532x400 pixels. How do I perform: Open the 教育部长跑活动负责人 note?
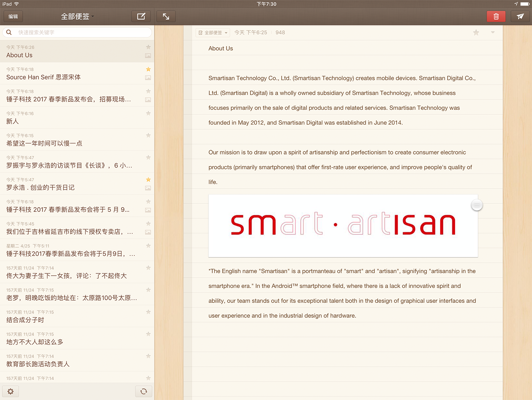[77, 361]
